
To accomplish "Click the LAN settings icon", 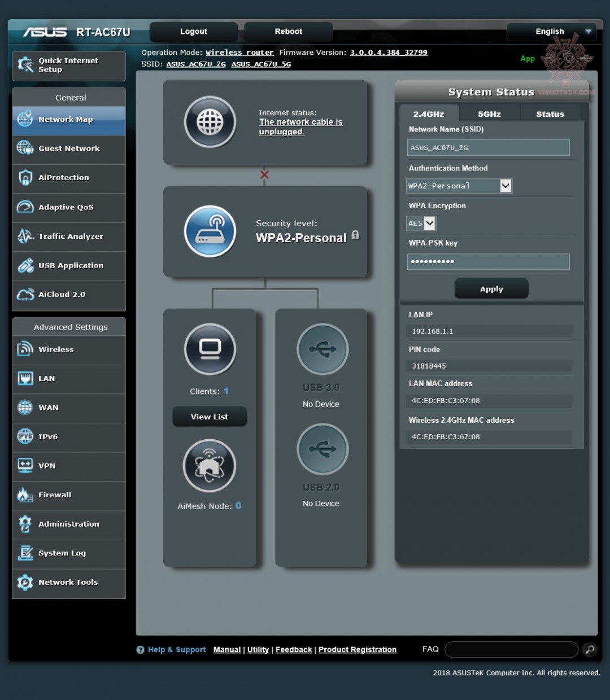I will click(x=25, y=378).
